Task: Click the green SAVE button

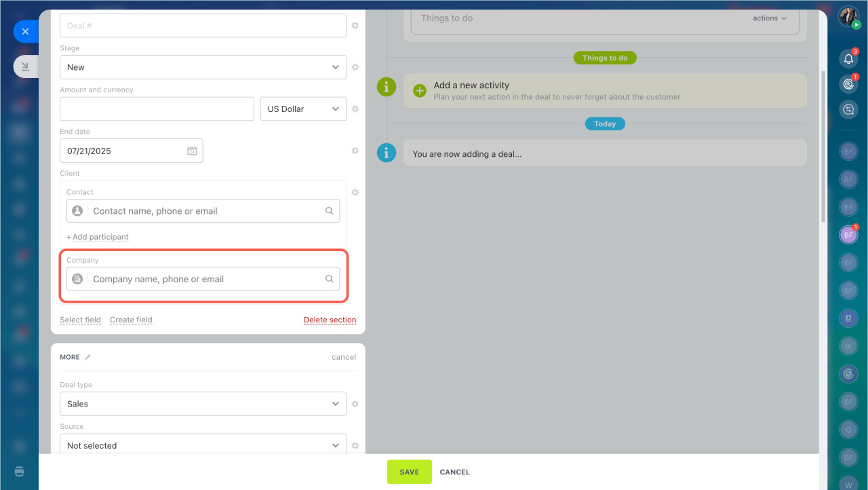Action: (x=409, y=472)
